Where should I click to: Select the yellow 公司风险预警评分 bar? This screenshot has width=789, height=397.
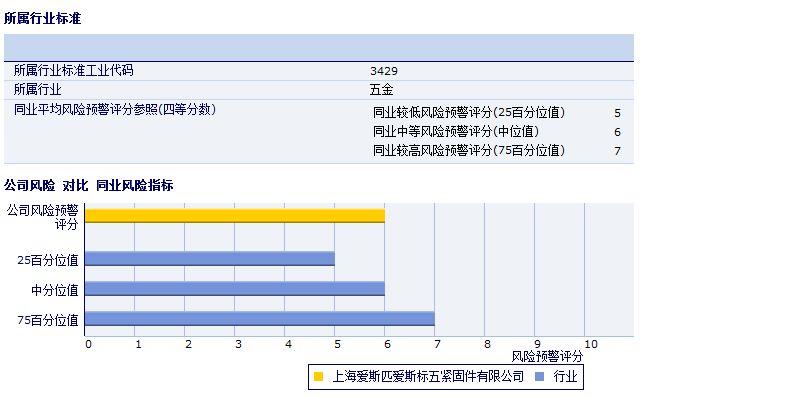coord(234,216)
